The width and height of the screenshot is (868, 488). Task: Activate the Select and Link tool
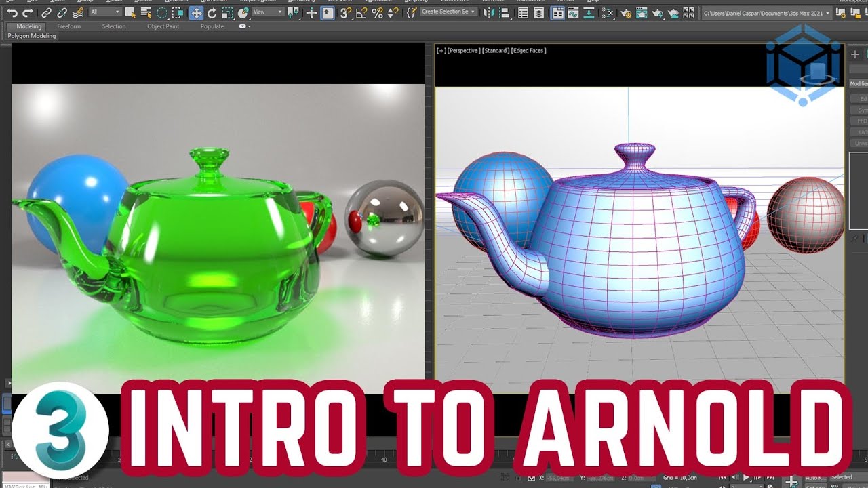(46, 13)
